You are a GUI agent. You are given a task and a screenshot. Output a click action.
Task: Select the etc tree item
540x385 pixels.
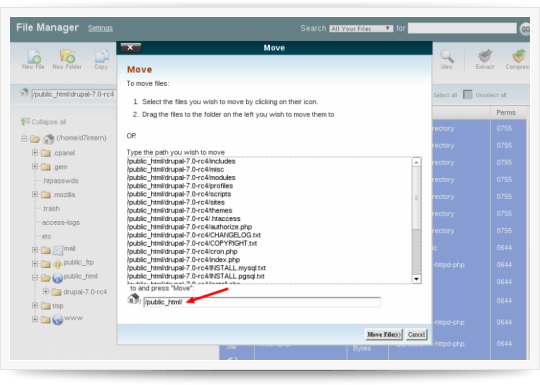pyautogui.click(x=46, y=237)
